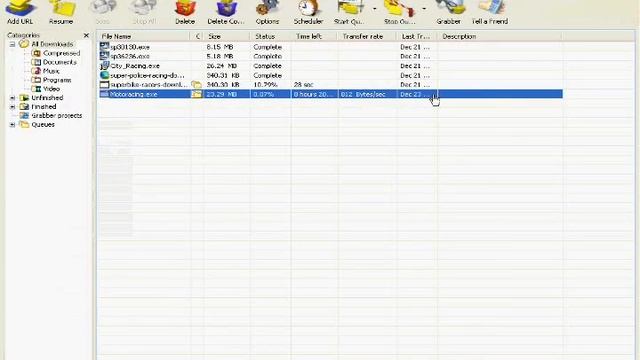Select the Queues tree item

coord(43,125)
